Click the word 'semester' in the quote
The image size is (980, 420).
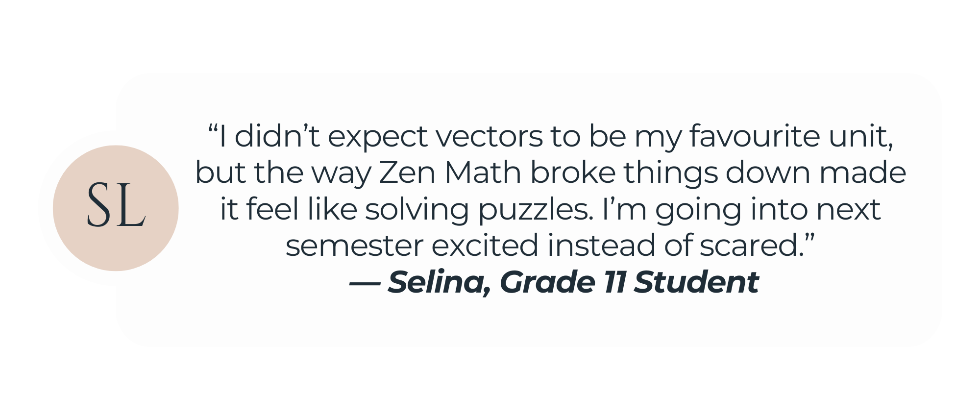[x=353, y=245]
